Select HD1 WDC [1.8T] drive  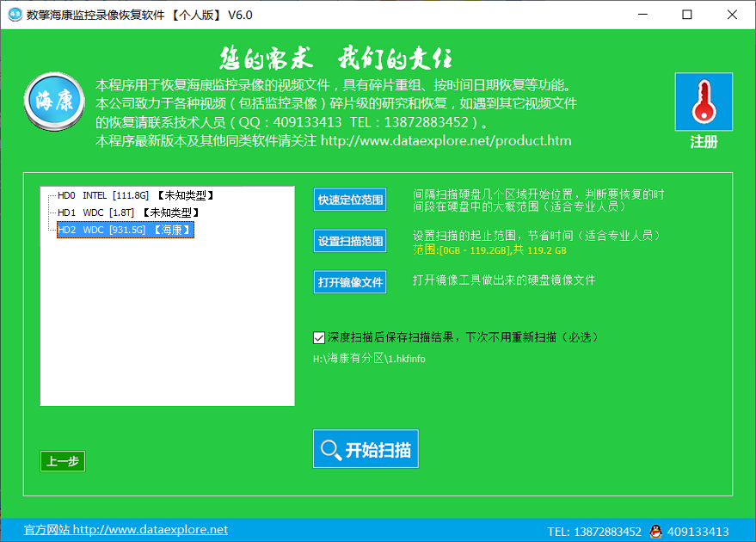[128, 212]
